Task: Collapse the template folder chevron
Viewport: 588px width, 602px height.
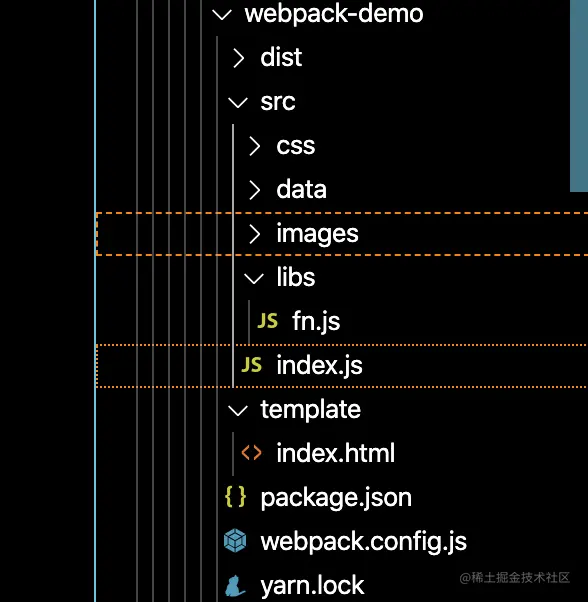Action: 238,410
